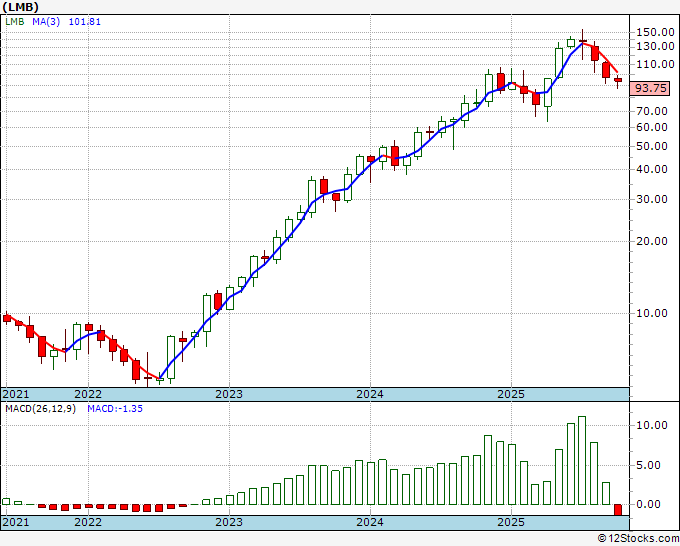Click the (LMB) chart title
Viewport: 680px width, 546px height.
pos(20,7)
